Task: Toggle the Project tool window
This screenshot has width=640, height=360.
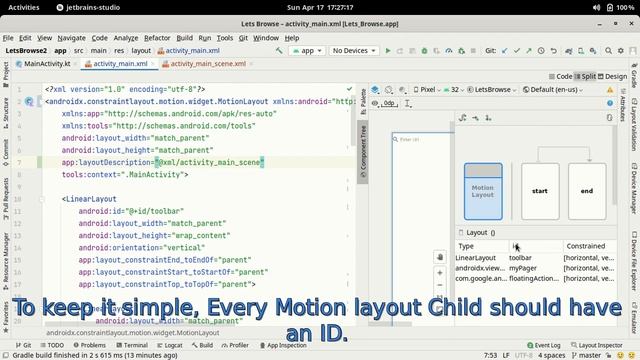Action: tap(6, 75)
